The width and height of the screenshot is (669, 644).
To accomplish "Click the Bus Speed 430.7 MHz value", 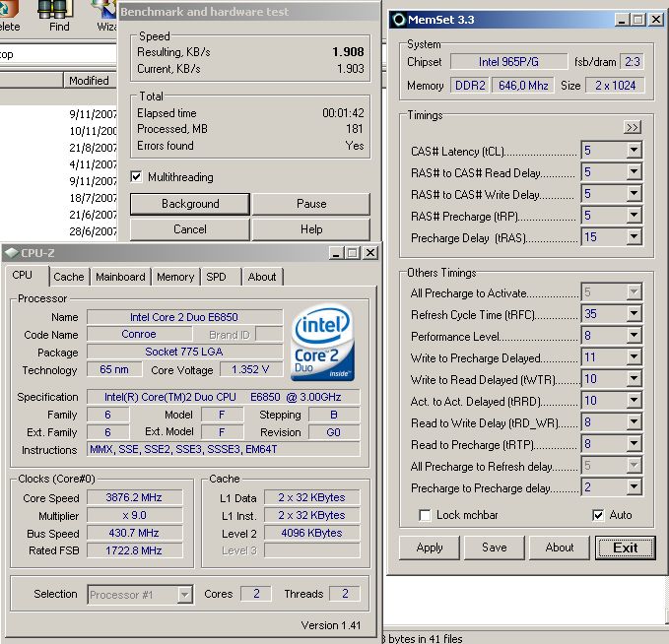I will 134,533.
